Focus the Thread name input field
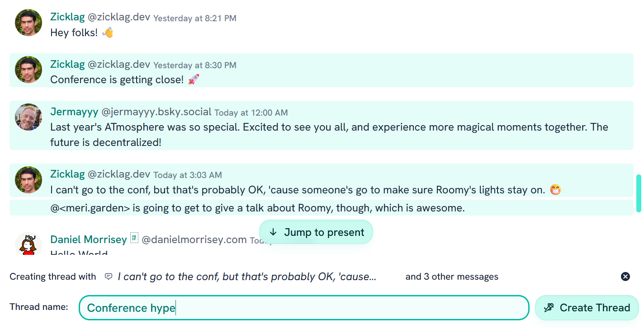This screenshot has height=328, width=644. 303,308
